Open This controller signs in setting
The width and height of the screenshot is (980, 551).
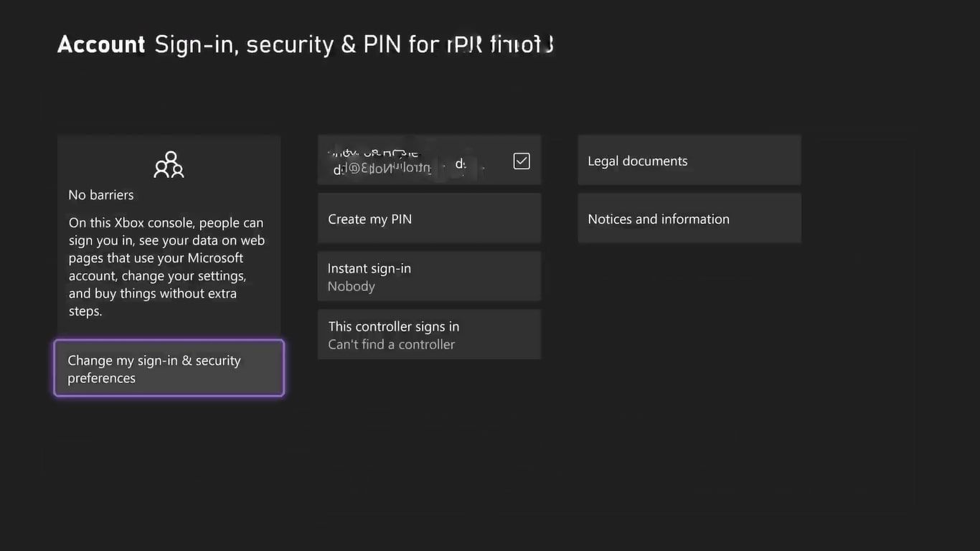(429, 335)
